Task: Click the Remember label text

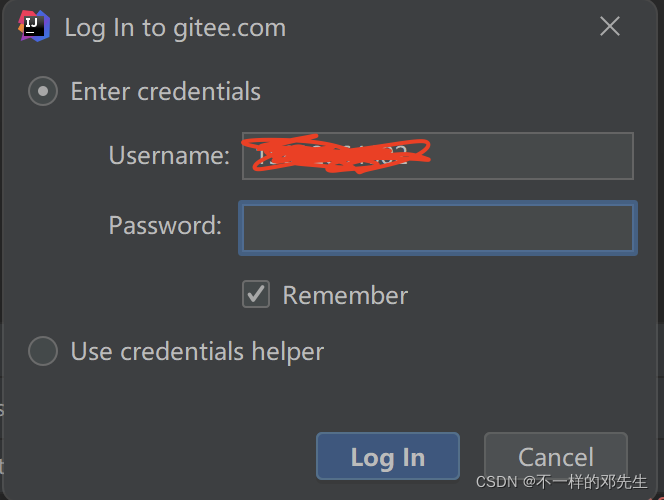Action: click(345, 295)
